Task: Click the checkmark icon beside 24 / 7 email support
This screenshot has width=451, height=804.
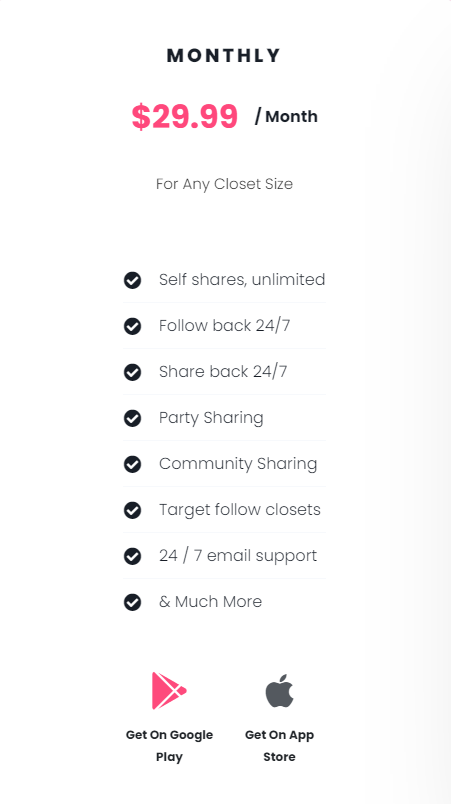Action: pos(132,556)
